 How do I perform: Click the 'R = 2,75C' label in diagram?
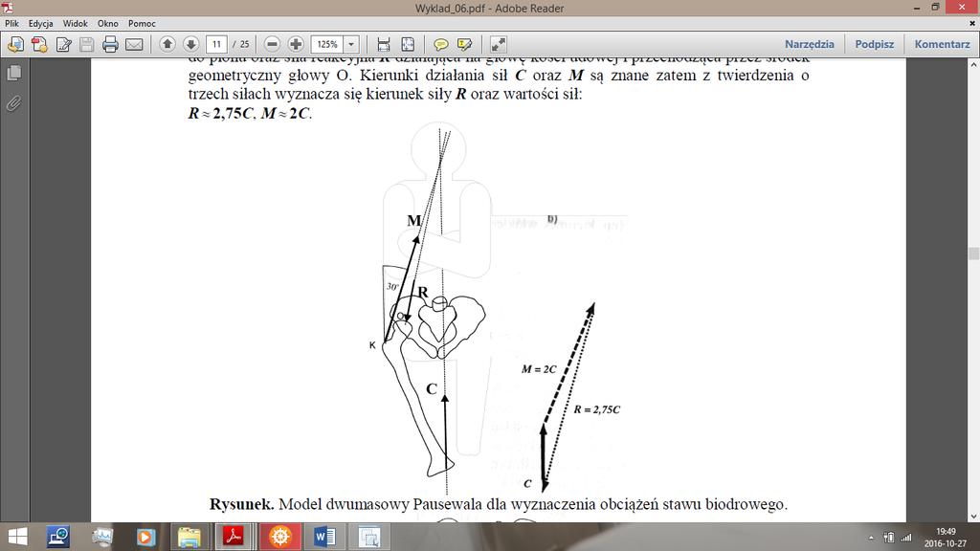[x=597, y=409]
